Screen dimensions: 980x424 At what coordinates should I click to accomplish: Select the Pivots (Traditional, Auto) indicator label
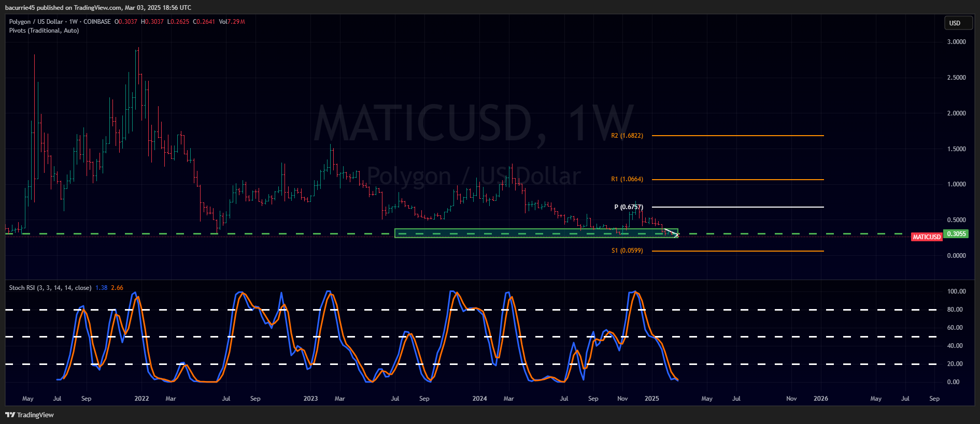(x=44, y=31)
